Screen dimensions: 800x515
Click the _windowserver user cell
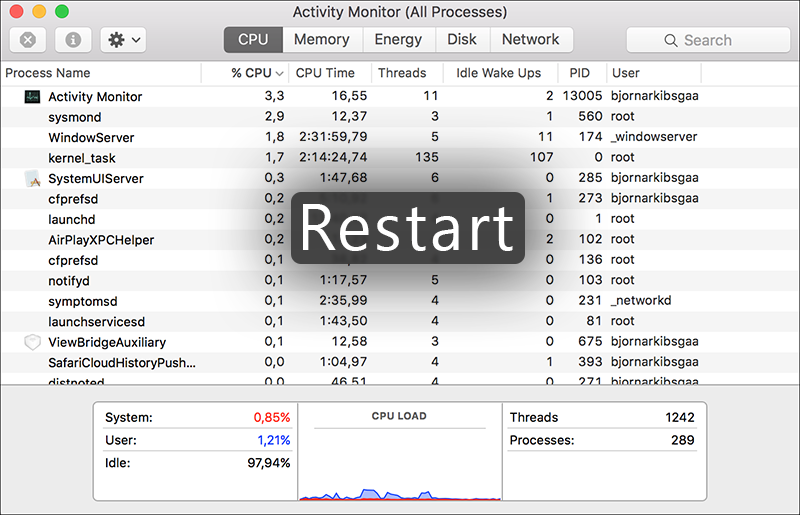click(x=654, y=137)
